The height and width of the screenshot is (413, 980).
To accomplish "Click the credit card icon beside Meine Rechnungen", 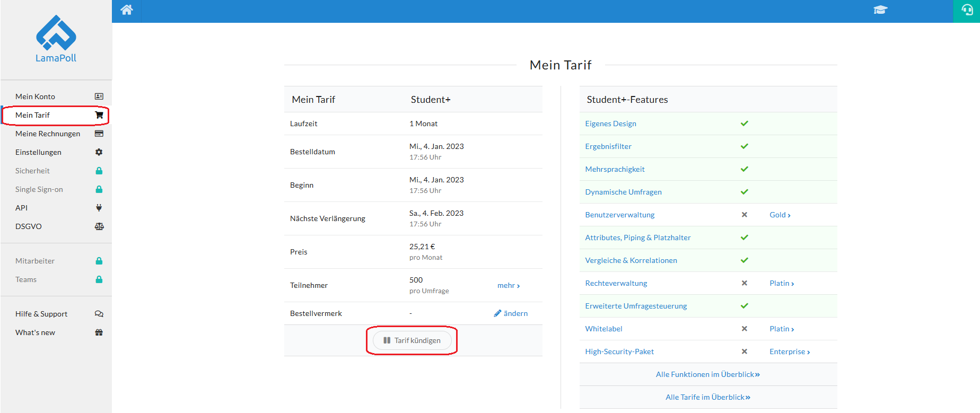I will pos(99,134).
